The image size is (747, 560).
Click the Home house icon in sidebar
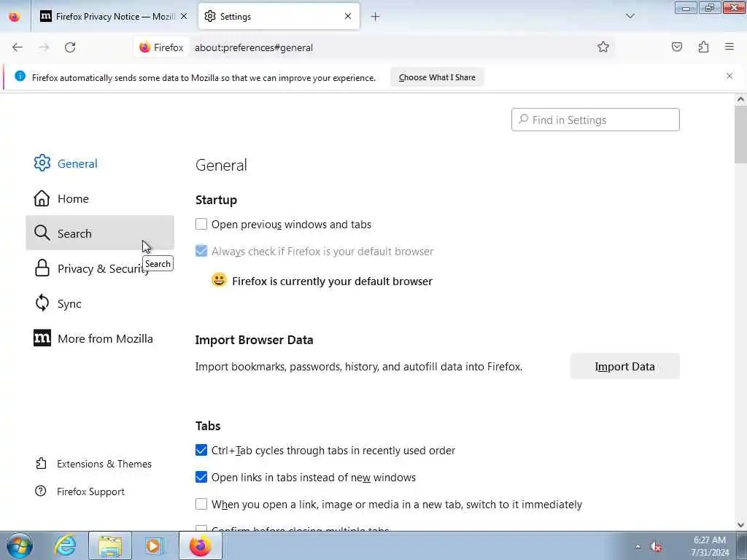(x=42, y=198)
